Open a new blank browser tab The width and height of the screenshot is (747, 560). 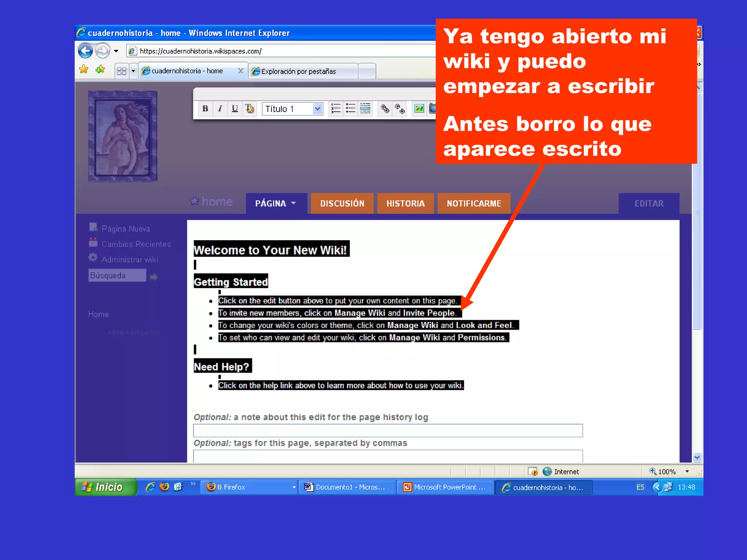(x=367, y=71)
